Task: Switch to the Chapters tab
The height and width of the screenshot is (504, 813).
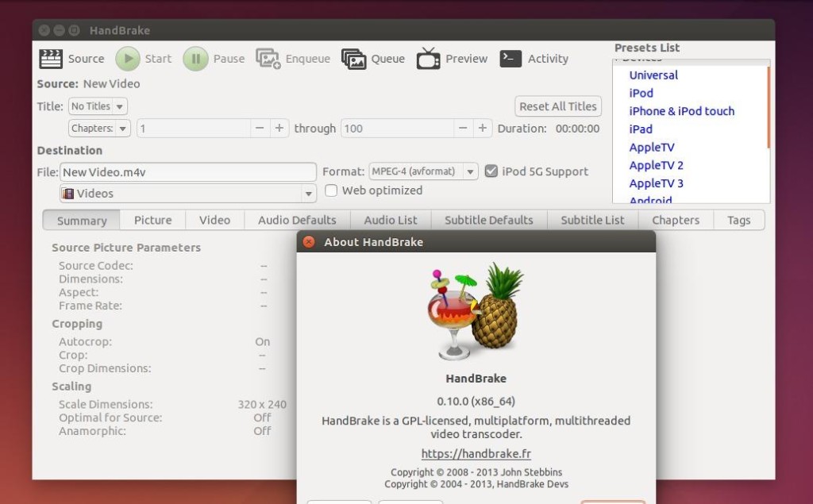Action: (676, 221)
